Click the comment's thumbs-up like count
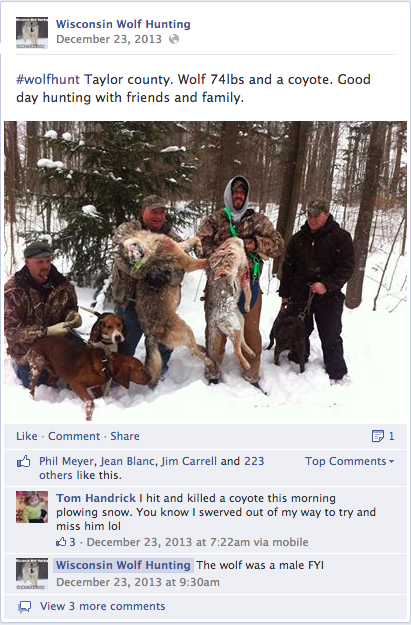 tap(66, 542)
